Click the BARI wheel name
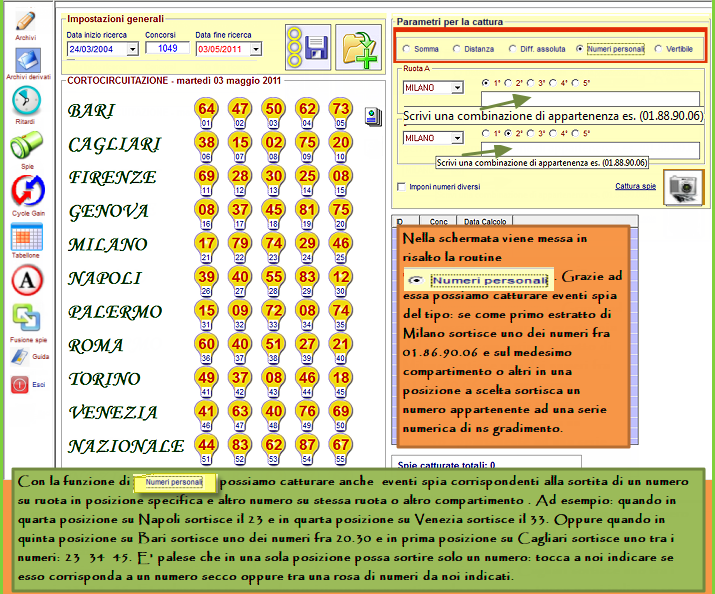 (x=92, y=111)
